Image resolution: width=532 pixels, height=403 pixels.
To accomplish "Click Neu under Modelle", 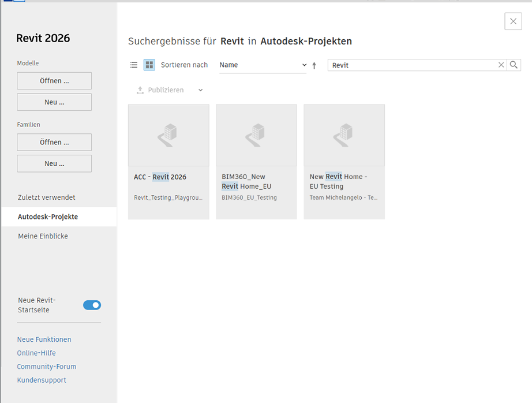I will click(x=54, y=102).
